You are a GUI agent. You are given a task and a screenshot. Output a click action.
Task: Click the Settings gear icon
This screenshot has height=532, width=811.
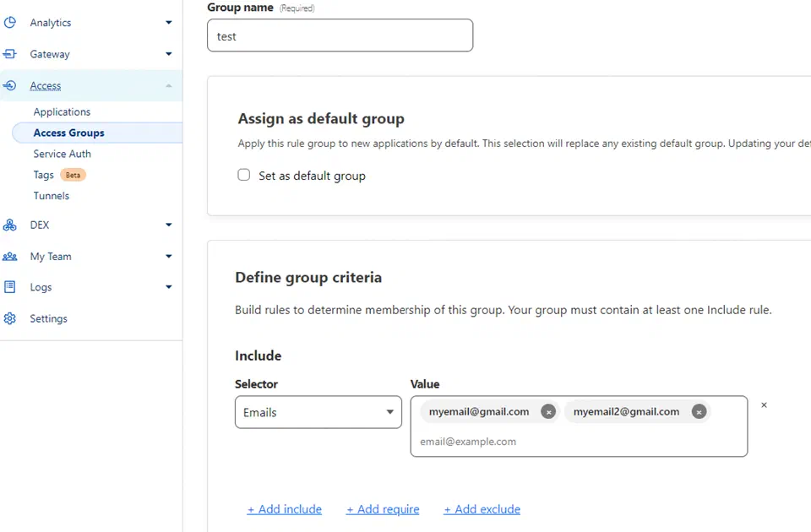(x=10, y=318)
